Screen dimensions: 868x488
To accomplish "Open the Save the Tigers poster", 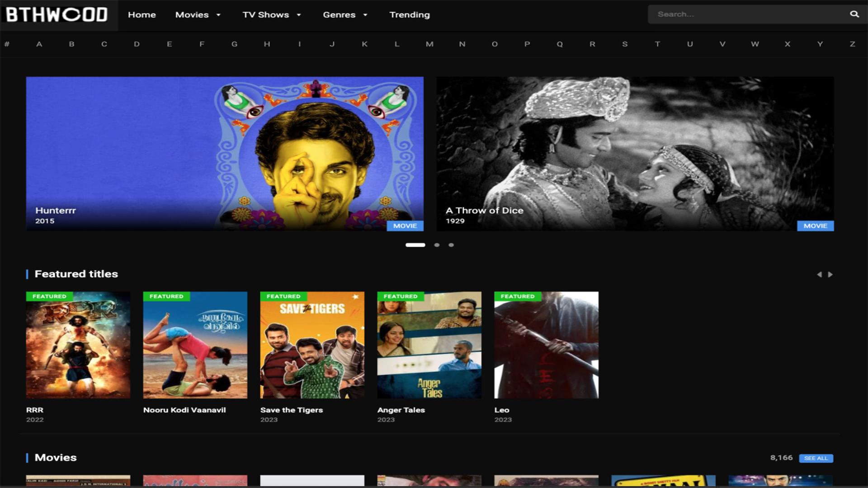I will coord(312,345).
